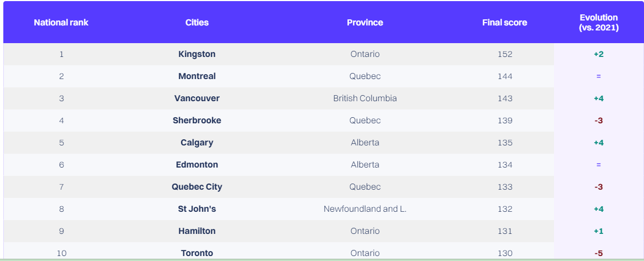Select the +2 evolution value for Kingston
644x261 pixels.
[x=599, y=54]
